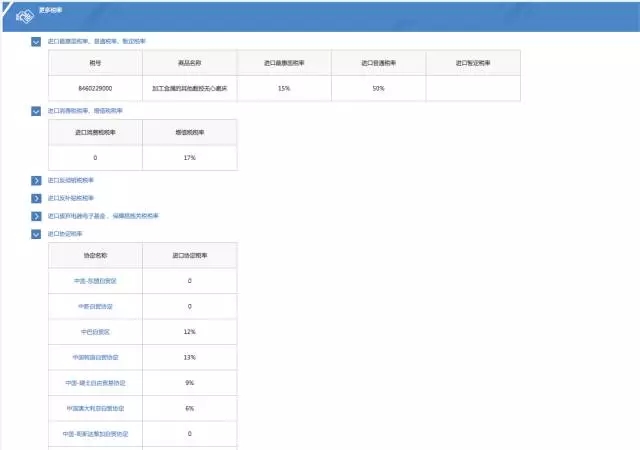
Task: Open the China-Chile FTA link with rate 0
Action: coord(95,306)
